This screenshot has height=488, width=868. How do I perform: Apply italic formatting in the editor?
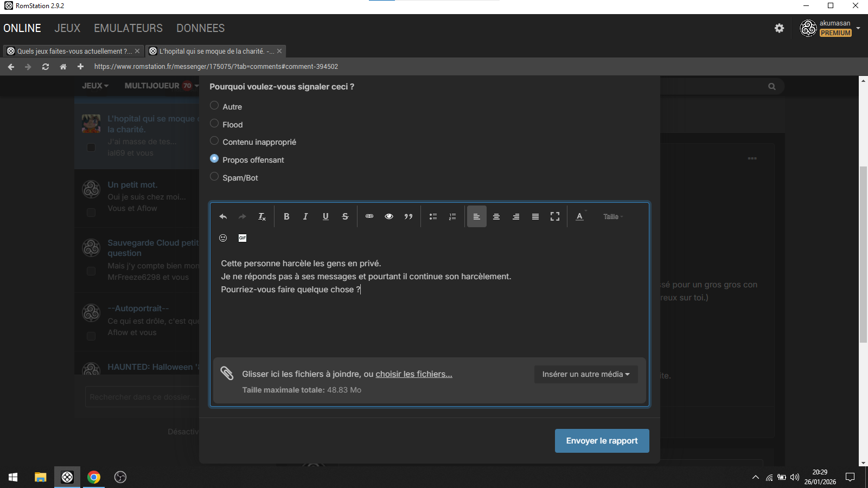(x=305, y=216)
